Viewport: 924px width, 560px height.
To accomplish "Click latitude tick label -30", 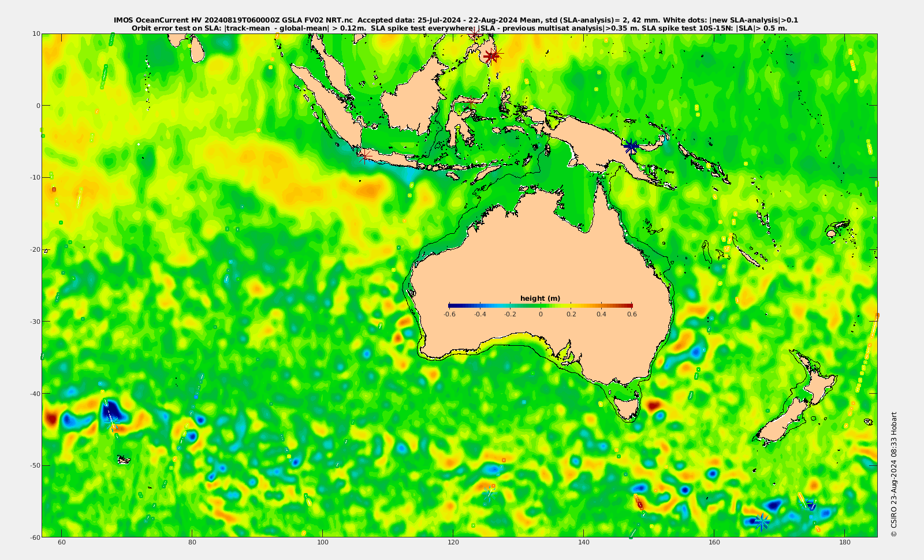I will [x=35, y=322].
